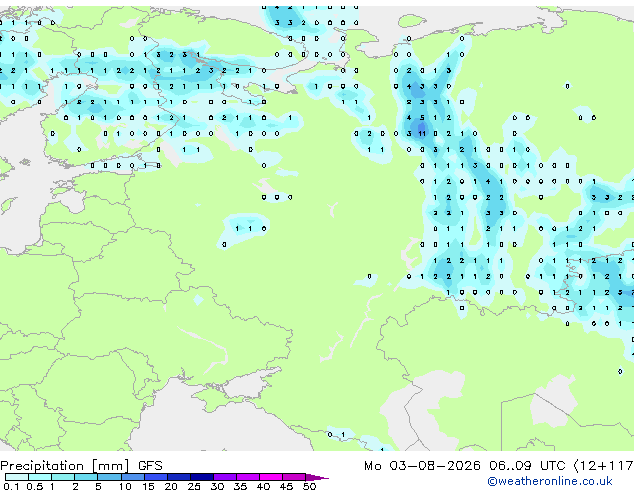The width and height of the screenshot is (634, 490).
Task: Click the 35–40 mm legend color swatch
Action: coord(248,477)
